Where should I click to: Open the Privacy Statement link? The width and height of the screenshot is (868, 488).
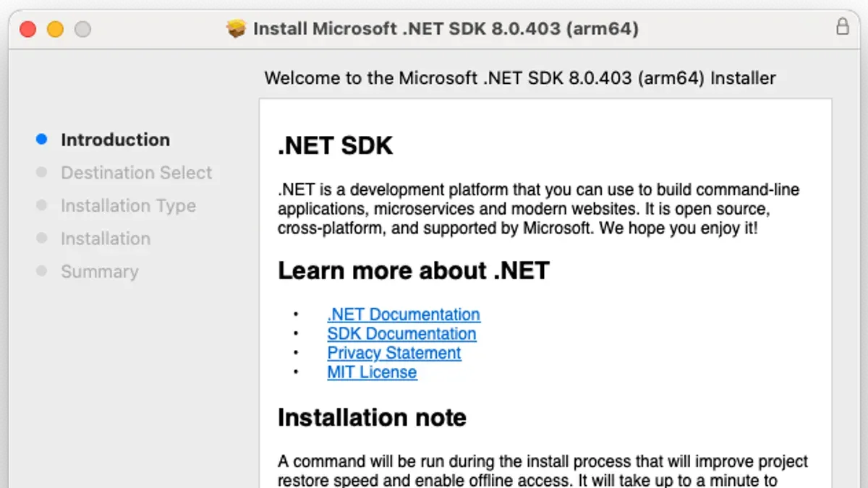[394, 353]
